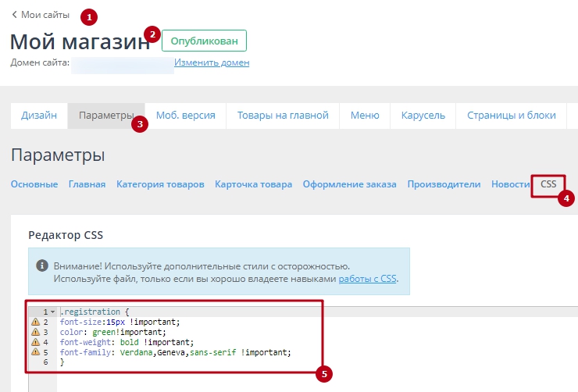
Task: Select the CSS parameters section
Action: (x=548, y=184)
